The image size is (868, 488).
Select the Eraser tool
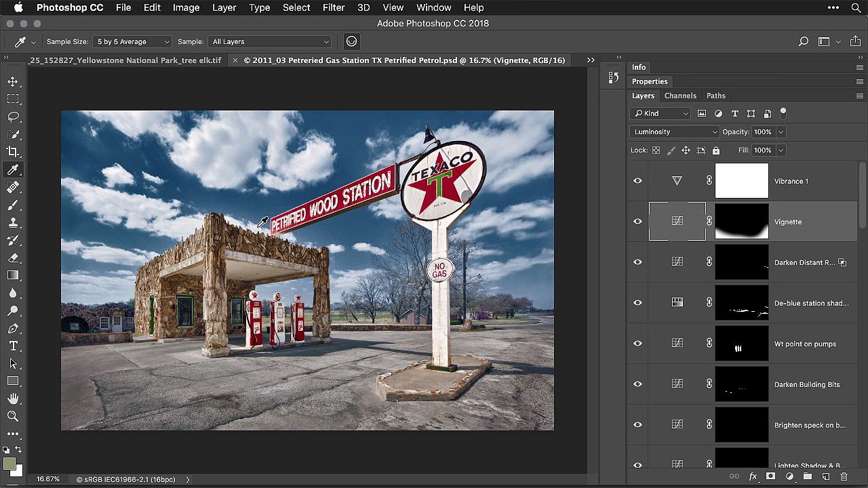click(x=13, y=258)
